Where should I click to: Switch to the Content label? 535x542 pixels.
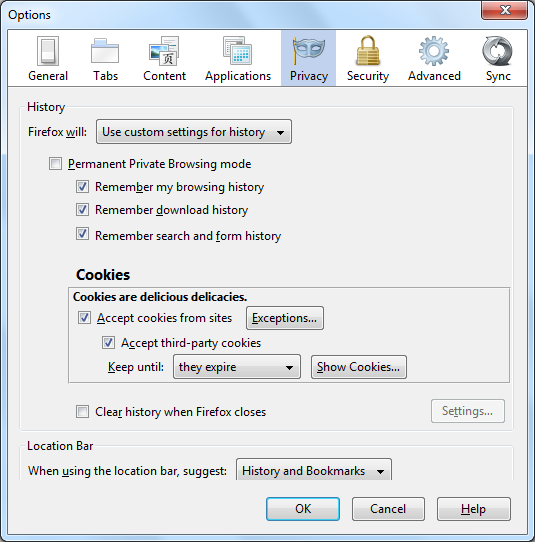tap(165, 76)
